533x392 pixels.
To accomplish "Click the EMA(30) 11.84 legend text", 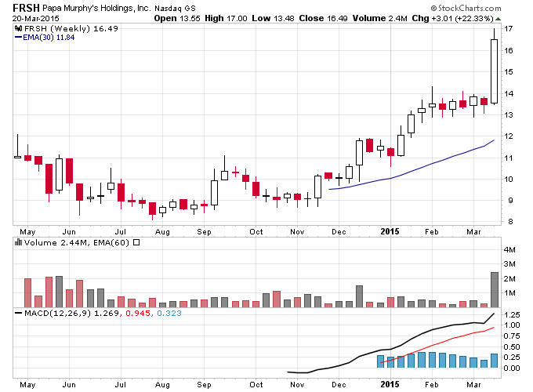I will [49, 38].
